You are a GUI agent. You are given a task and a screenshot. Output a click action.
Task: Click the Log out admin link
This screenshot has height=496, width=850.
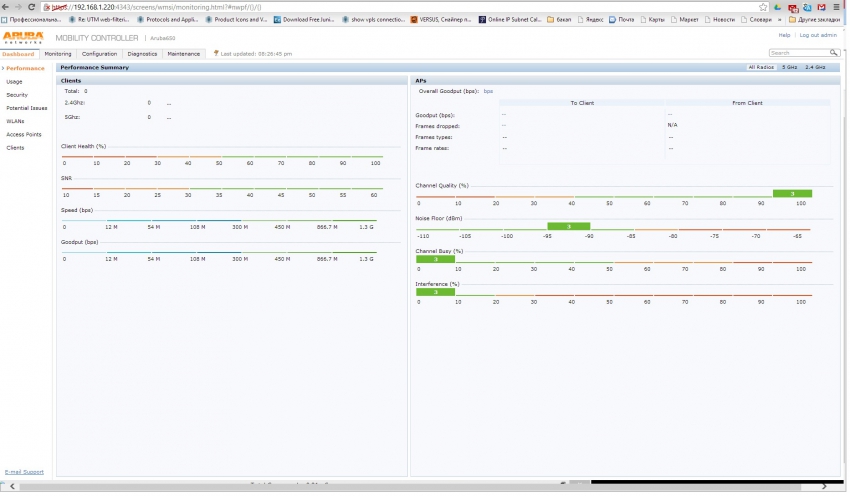click(x=821, y=35)
